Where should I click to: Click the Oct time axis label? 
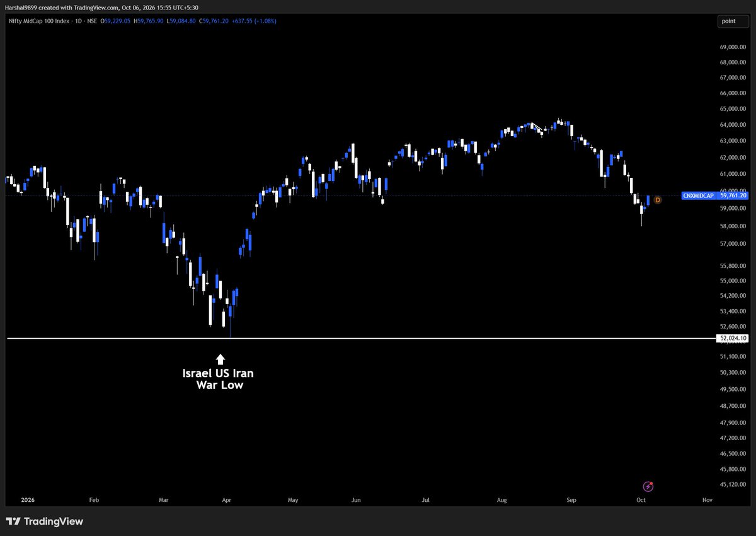641,500
